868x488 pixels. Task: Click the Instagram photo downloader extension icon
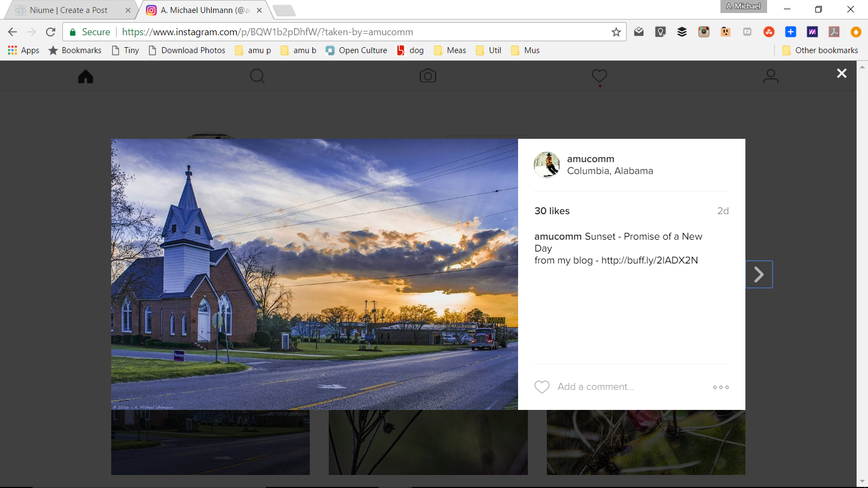(x=704, y=32)
